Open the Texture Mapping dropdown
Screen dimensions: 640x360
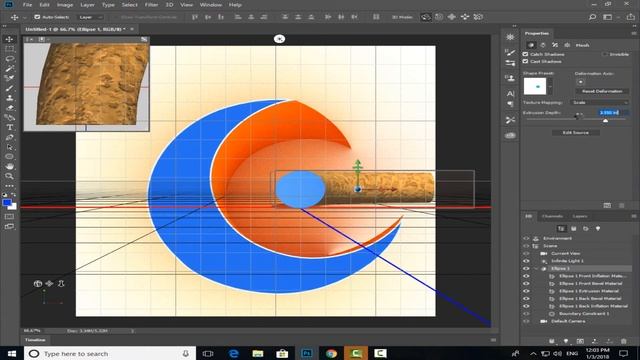(x=601, y=102)
